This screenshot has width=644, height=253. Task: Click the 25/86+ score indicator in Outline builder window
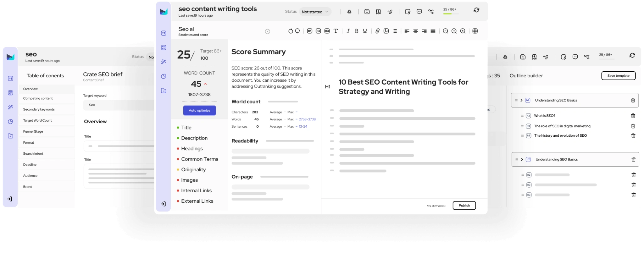pos(606,55)
